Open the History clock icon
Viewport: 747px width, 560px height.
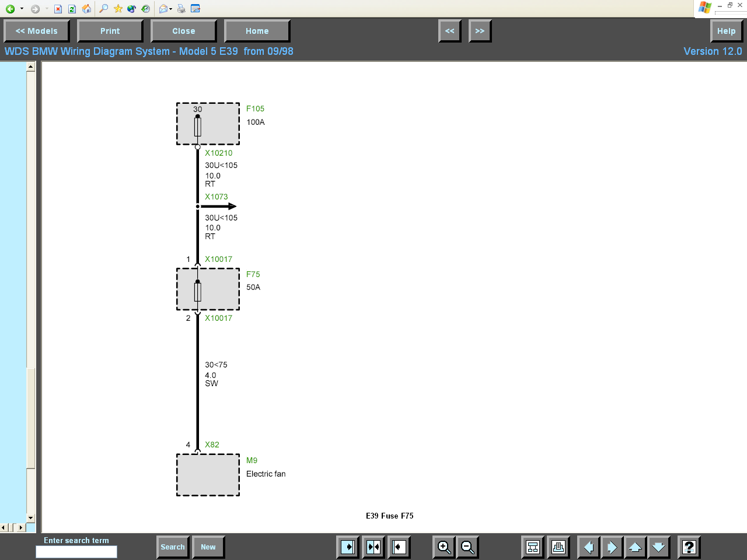coord(146,9)
